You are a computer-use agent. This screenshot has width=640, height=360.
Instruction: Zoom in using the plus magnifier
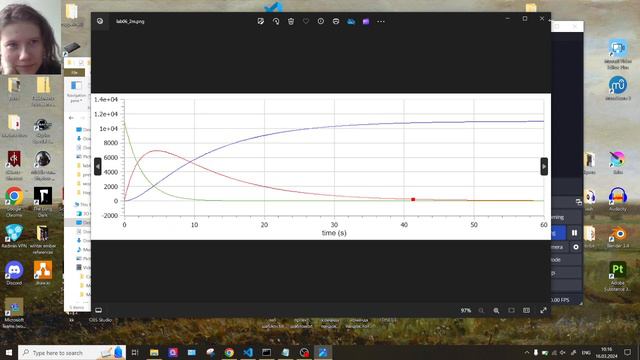click(x=496, y=311)
